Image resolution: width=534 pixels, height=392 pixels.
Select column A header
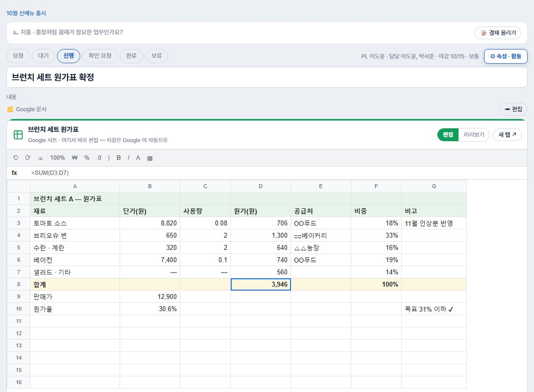point(75,186)
